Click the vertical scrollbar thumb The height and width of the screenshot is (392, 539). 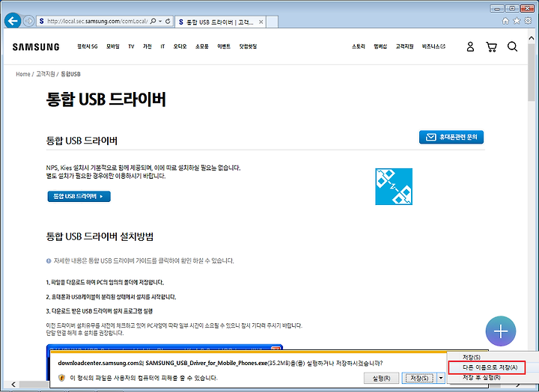532,72
